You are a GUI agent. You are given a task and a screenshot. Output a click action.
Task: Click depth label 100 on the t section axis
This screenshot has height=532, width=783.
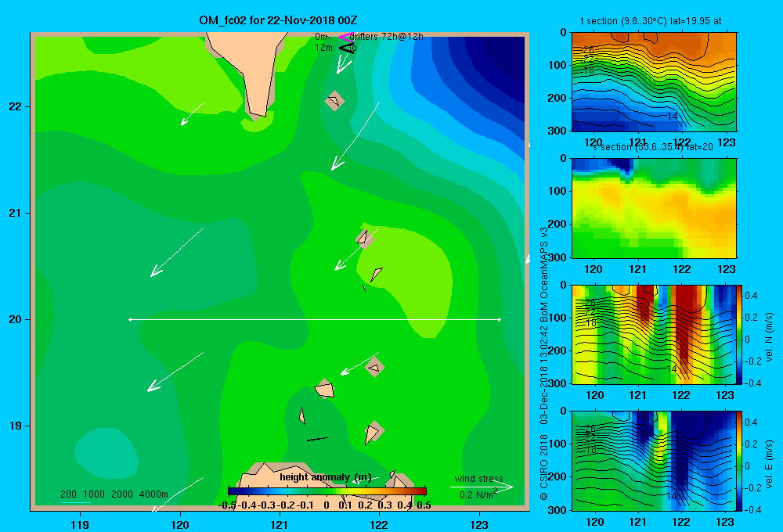pyautogui.click(x=557, y=65)
